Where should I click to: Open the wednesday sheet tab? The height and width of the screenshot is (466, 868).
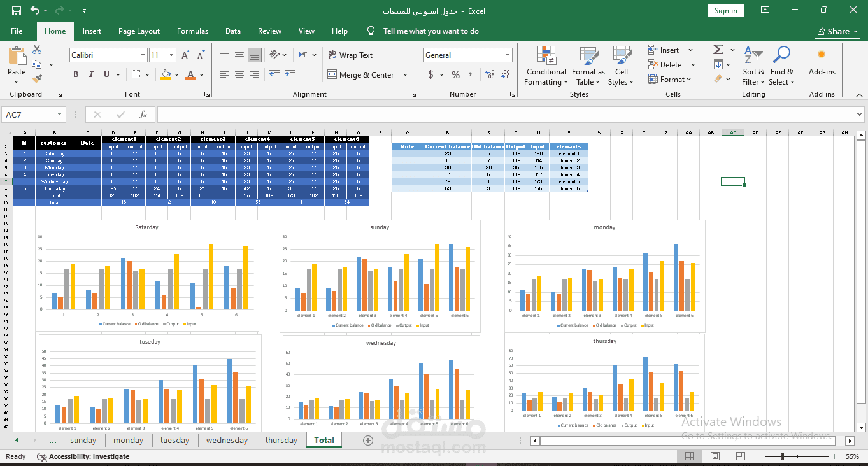click(227, 440)
